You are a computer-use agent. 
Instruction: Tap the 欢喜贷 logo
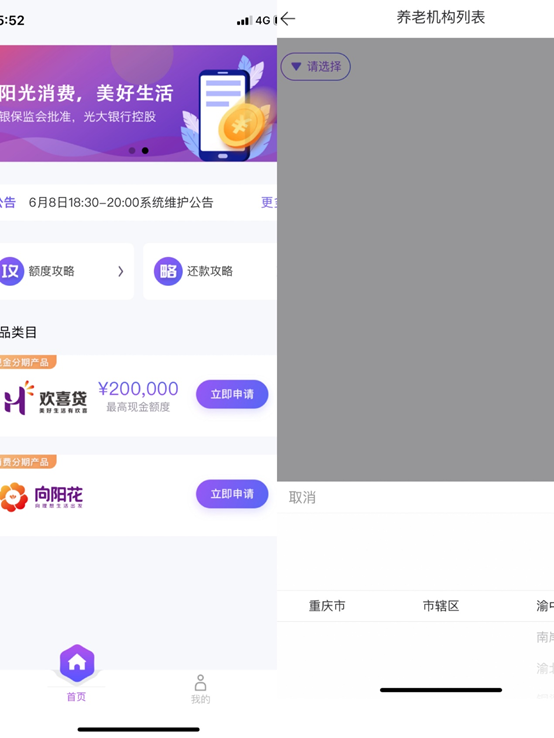[x=45, y=398]
